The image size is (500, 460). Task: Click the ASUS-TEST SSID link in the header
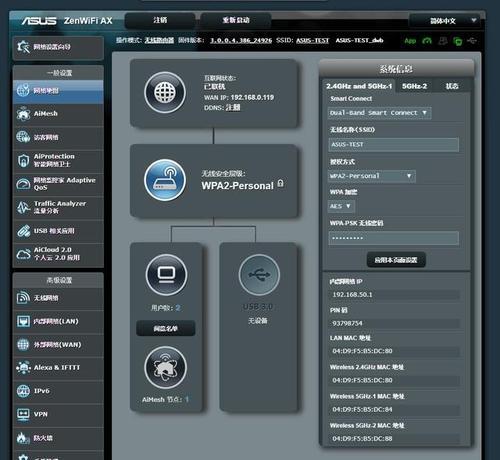pos(312,41)
